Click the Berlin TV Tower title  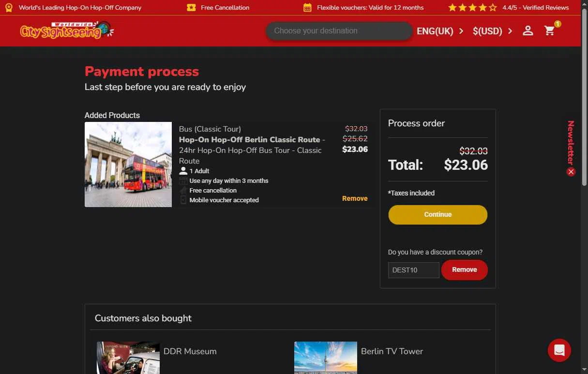[x=392, y=351]
